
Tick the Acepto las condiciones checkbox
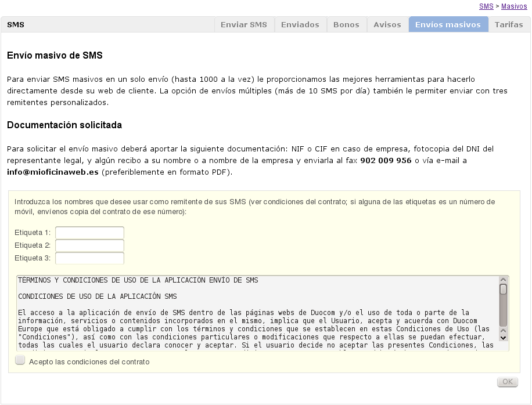(x=20, y=361)
